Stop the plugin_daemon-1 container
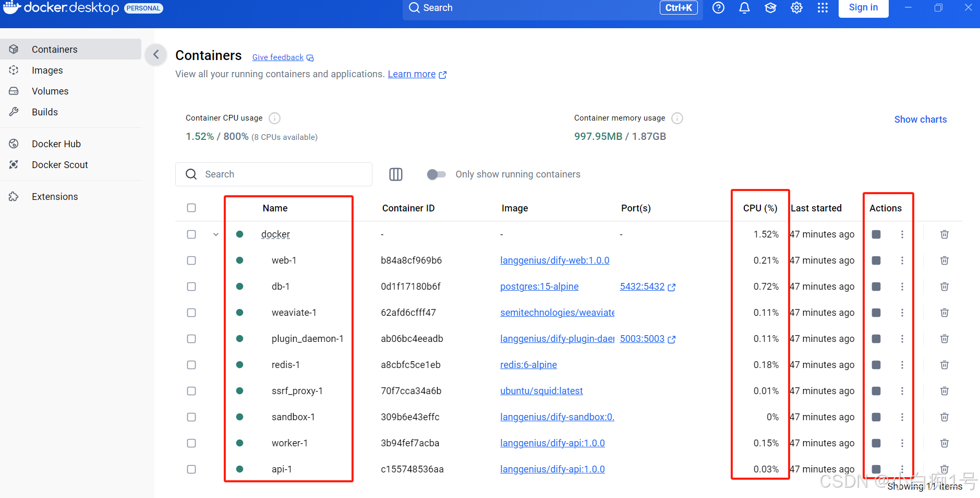The image size is (980, 498). (x=876, y=339)
